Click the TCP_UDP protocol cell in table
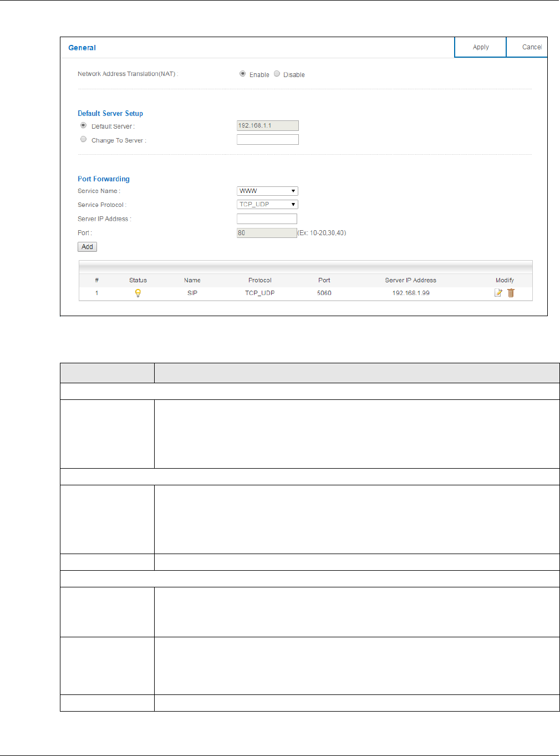560x756 pixels. point(260,293)
